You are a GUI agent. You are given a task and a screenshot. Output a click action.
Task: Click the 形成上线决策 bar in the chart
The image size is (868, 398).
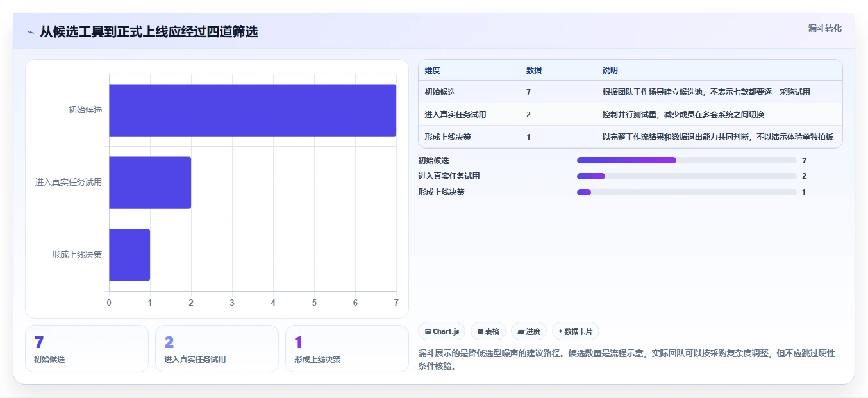(129, 255)
